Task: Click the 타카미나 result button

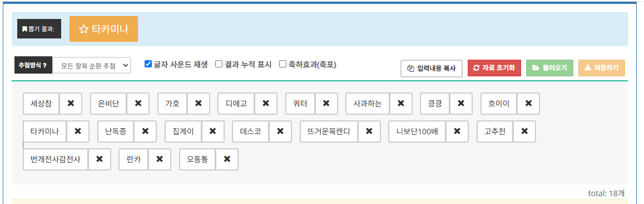Action: [103, 29]
